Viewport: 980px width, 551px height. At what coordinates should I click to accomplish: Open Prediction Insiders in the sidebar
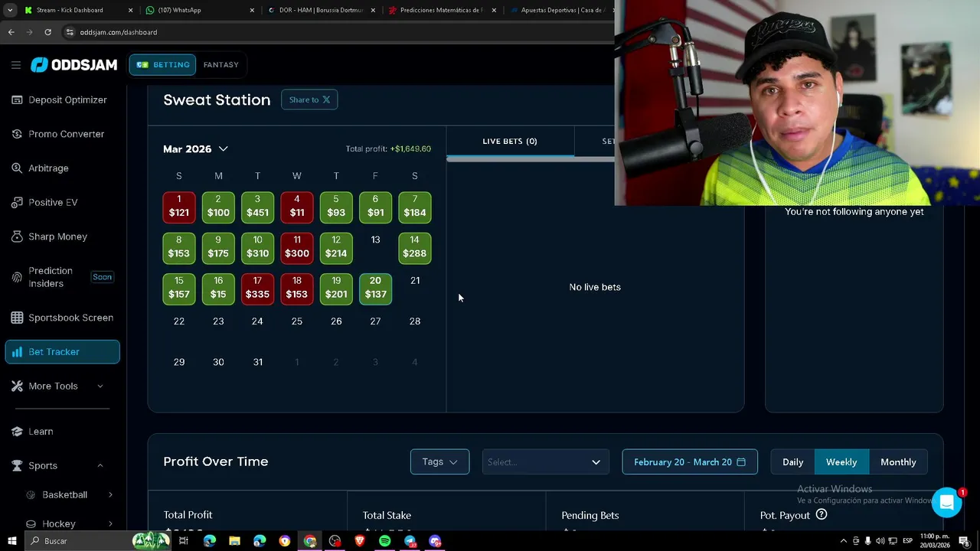click(63, 277)
